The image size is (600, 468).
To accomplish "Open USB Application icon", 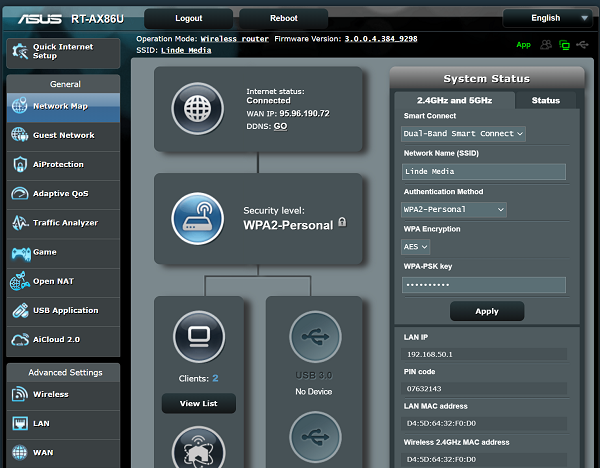I will [20, 310].
